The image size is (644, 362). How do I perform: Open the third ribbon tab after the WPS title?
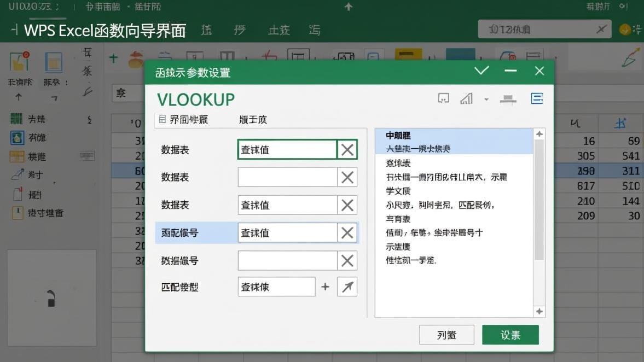coord(279,30)
